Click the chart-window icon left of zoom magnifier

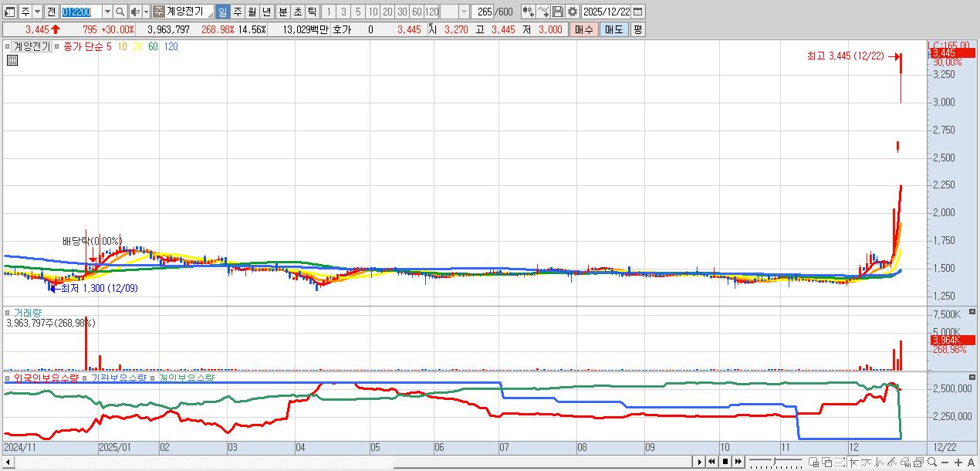918,462
